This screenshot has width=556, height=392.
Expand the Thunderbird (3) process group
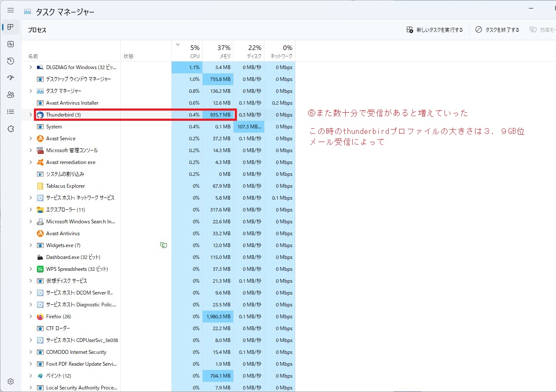click(x=31, y=115)
